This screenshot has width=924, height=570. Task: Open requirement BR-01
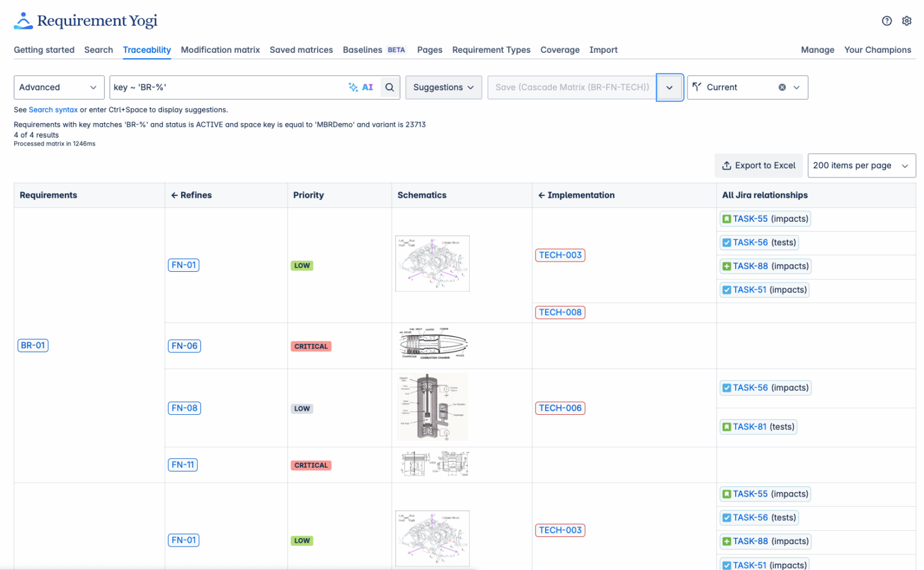click(x=32, y=345)
